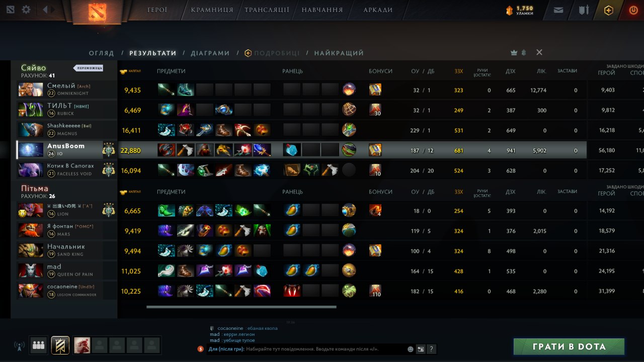Click the horizontal scrollbar under the scoreboard
644x362 pixels.
click(242, 307)
